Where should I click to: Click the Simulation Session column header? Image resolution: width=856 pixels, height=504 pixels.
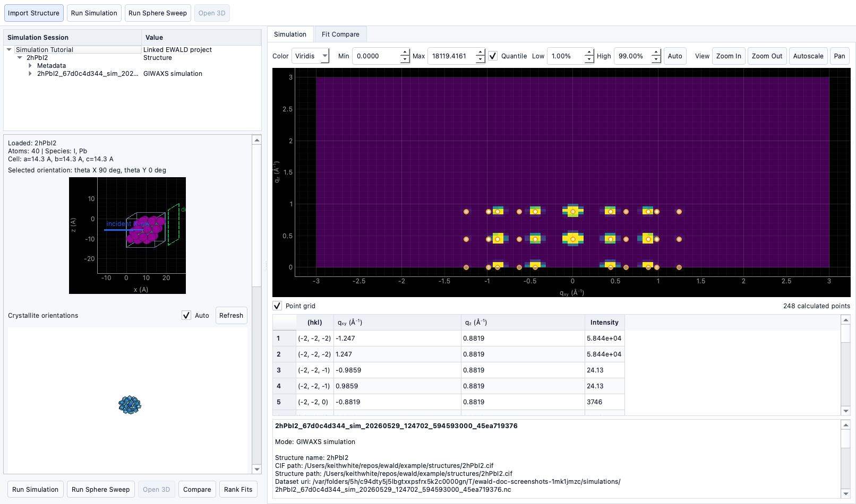72,38
